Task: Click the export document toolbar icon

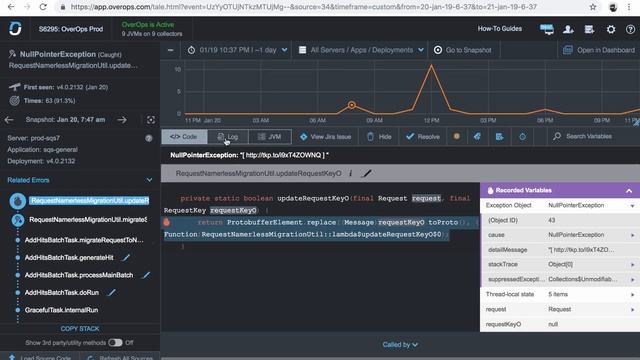Action: coord(499,137)
